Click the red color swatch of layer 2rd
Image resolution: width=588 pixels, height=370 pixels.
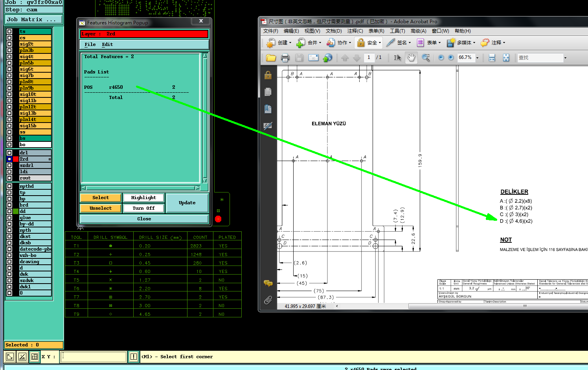tap(16, 159)
